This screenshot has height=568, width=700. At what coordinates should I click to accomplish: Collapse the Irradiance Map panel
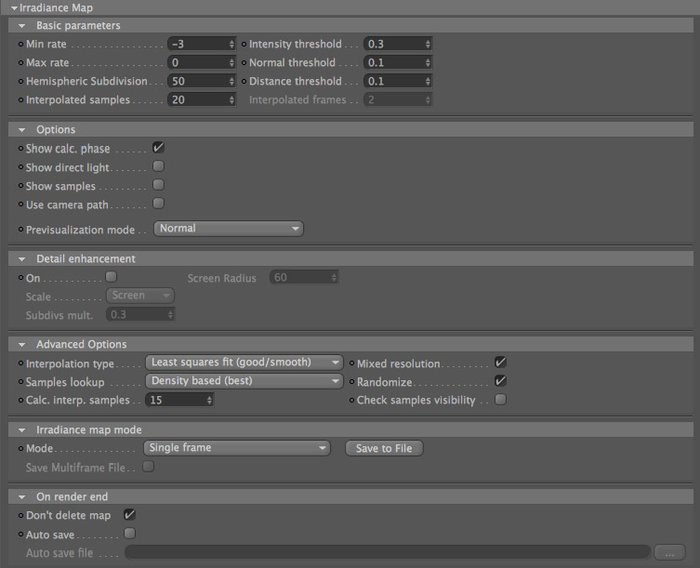14,8
